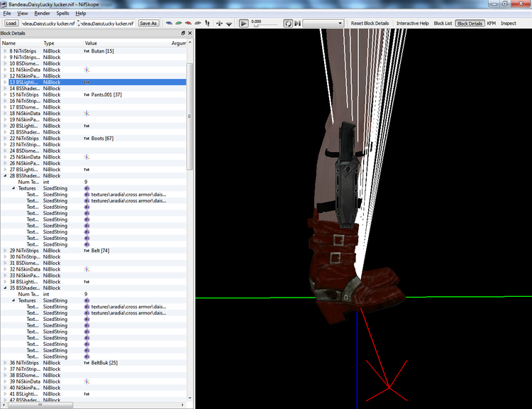Click transform icon on 25 NiSkinData row
The image size is (532, 409).
tap(87, 157)
